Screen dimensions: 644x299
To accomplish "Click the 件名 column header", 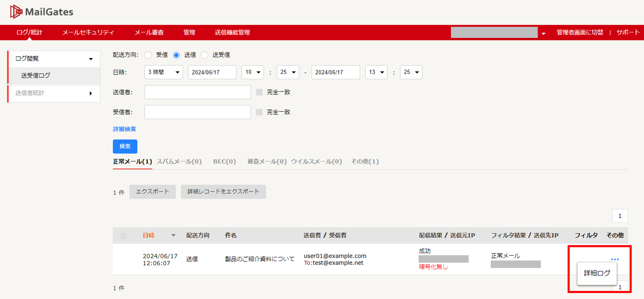I will point(231,235).
